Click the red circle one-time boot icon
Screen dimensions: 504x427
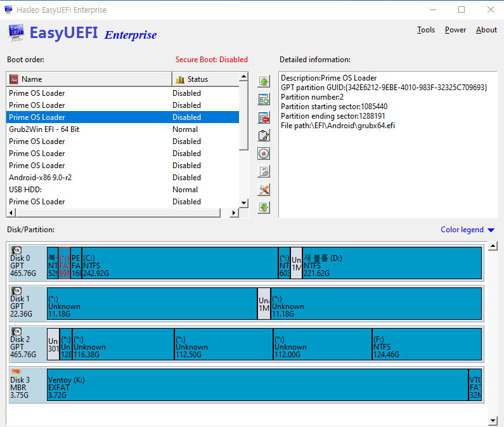point(264,154)
